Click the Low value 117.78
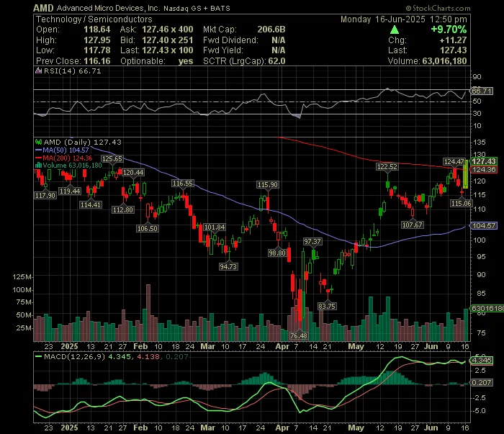Image resolution: width=504 pixels, height=434 pixels. [x=96, y=50]
